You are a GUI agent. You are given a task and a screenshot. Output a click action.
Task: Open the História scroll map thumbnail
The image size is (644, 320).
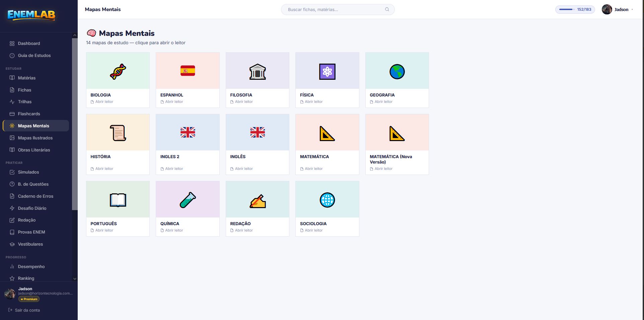118,132
